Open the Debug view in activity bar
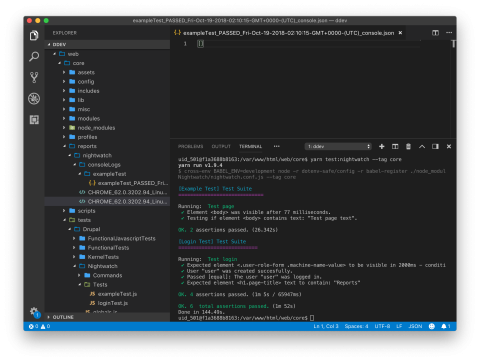The width and height of the screenshot is (480, 362). (34, 99)
